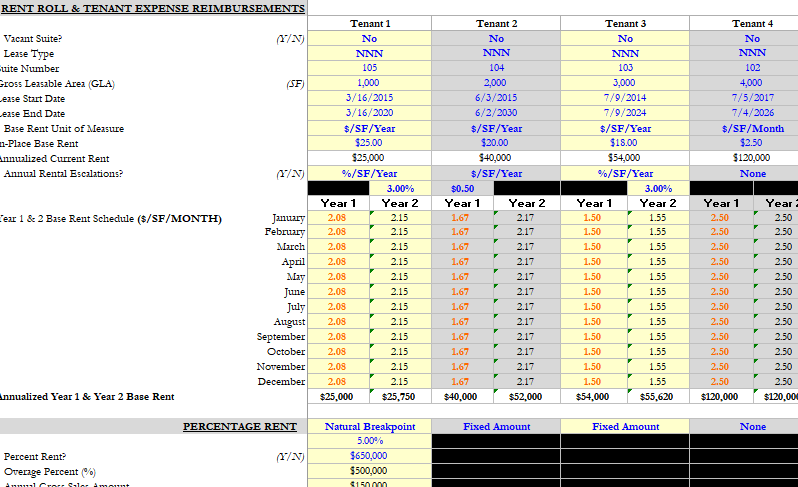Select Tenant 4 Annual Rental Escalations 'None' cell
Viewport: 798px width, 487px height.
coord(752,173)
